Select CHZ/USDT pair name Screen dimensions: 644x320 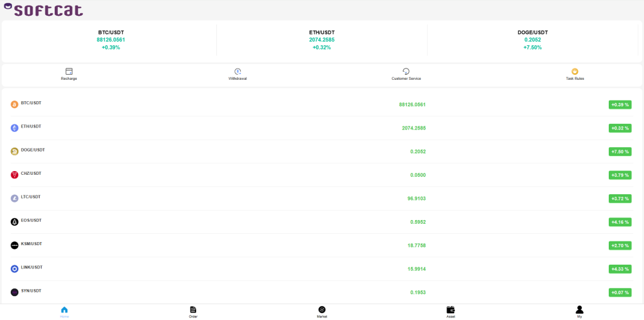(x=31, y=174)
